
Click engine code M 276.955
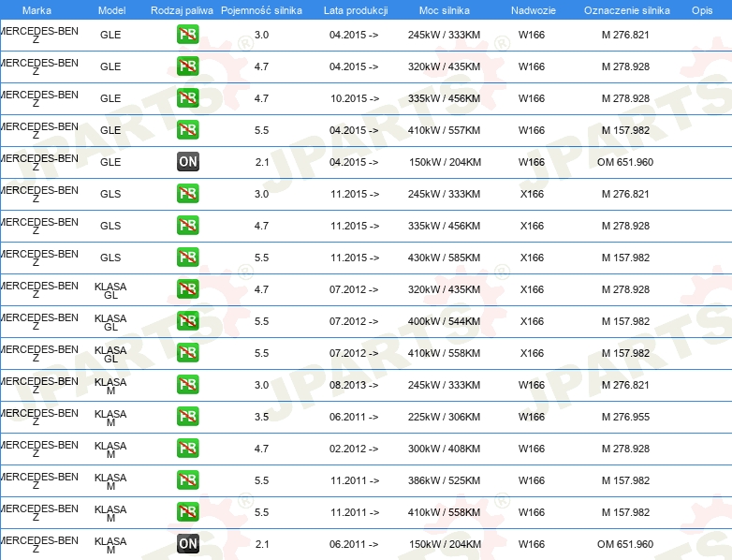625,417
